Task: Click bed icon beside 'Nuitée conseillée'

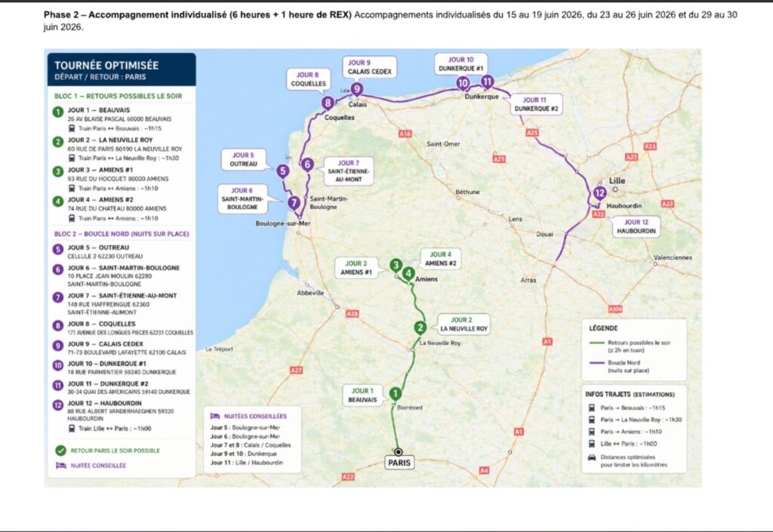Action: pos(60,466)
